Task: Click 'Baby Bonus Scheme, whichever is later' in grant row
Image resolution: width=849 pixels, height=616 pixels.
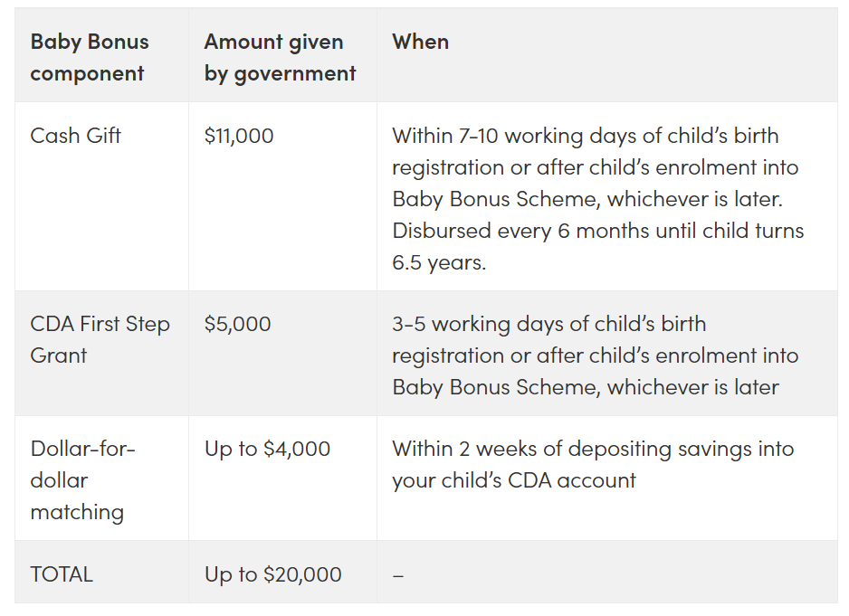Action: (586, 387)
